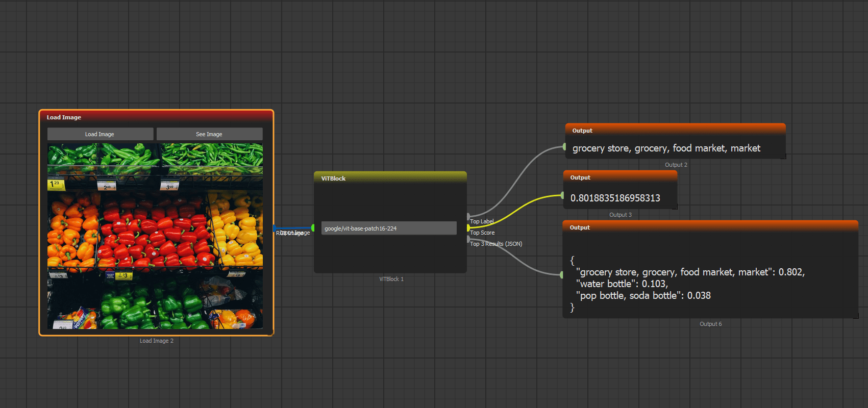The width and height of the screenshot is (868, 408).
Task: Click the grocery store label text output
Action: [666, 148]
